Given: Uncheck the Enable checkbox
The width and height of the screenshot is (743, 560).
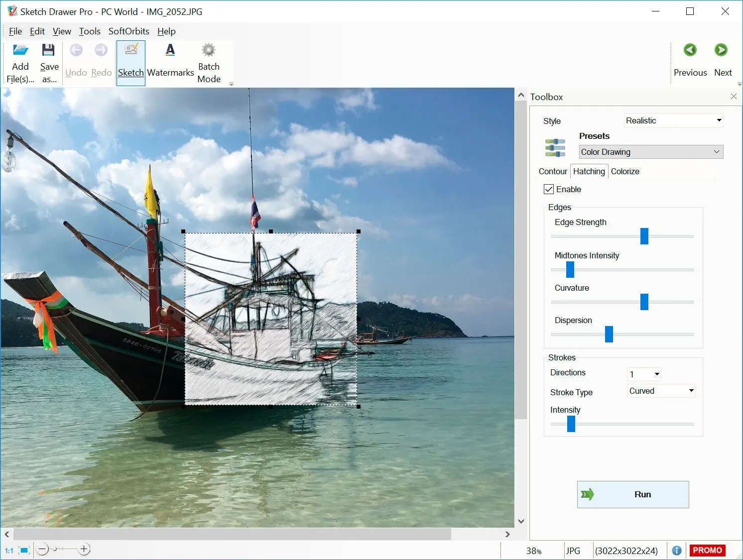Looking at the screenshot, I should [x=549, y=189].
